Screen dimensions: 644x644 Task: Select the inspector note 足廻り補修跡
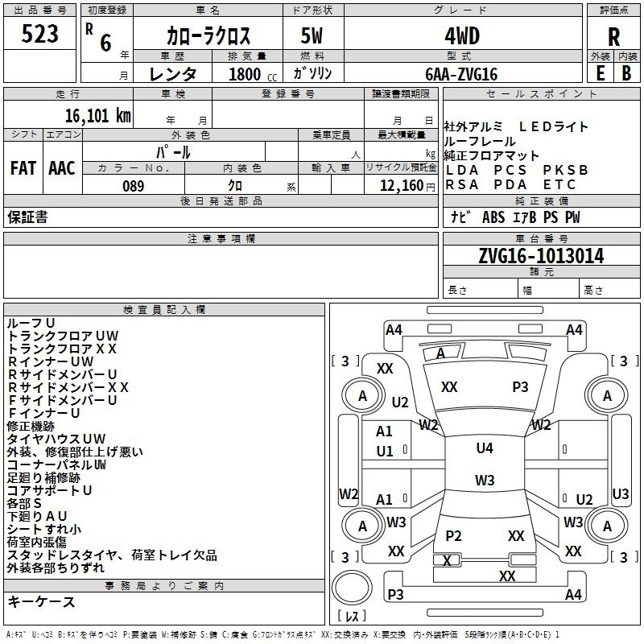tap(43, 477)
